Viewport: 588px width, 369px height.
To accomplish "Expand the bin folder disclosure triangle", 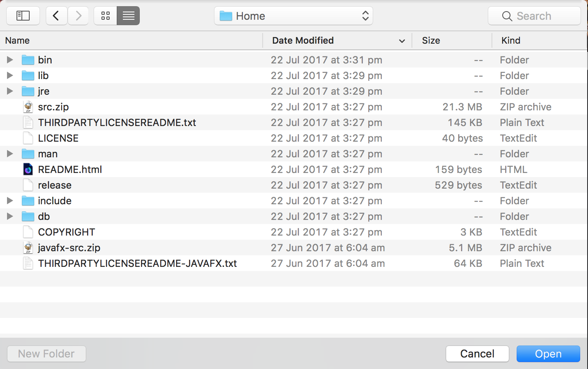I will click(x=10, y=60).
